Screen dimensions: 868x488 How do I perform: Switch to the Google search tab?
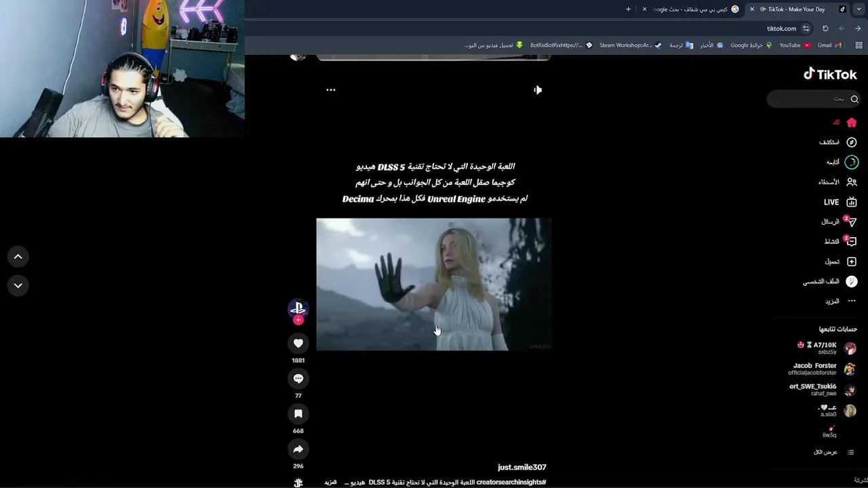pyautogui.click(x=692, y=9)
